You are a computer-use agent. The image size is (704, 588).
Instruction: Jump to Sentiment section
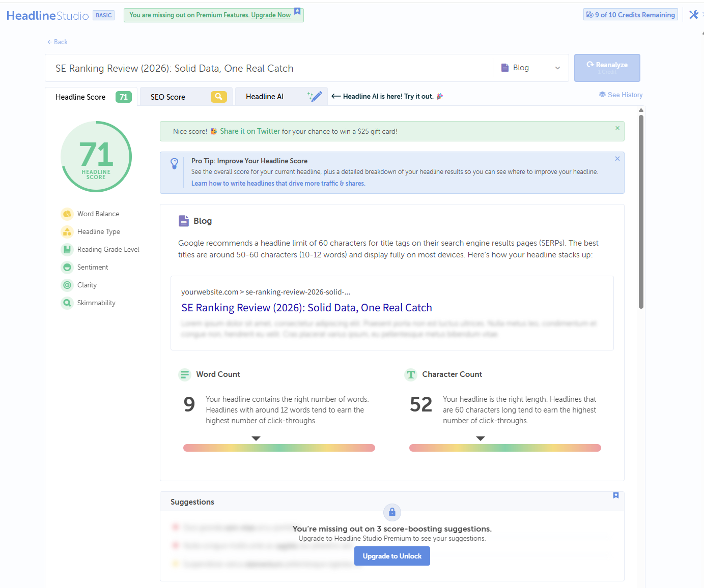point(93,268)
